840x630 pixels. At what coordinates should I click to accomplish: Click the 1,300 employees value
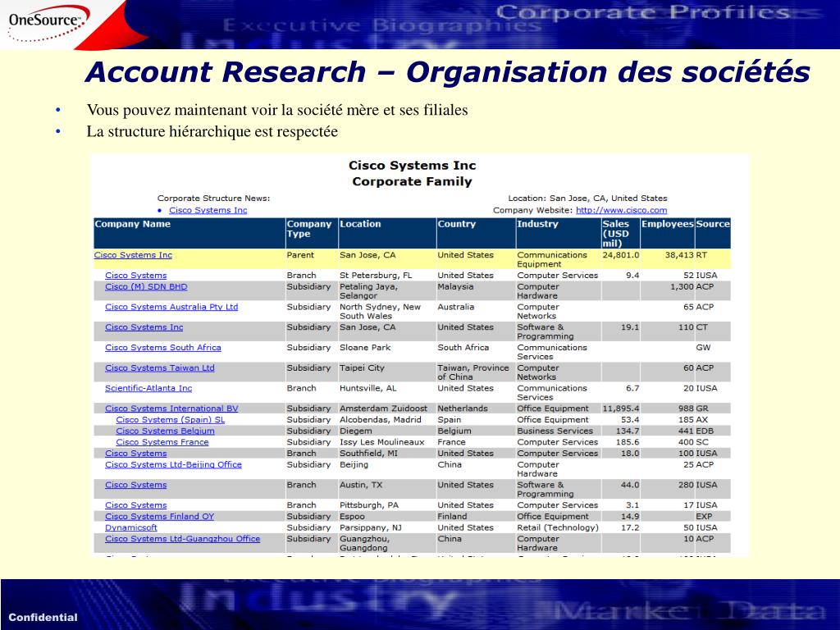682,286
